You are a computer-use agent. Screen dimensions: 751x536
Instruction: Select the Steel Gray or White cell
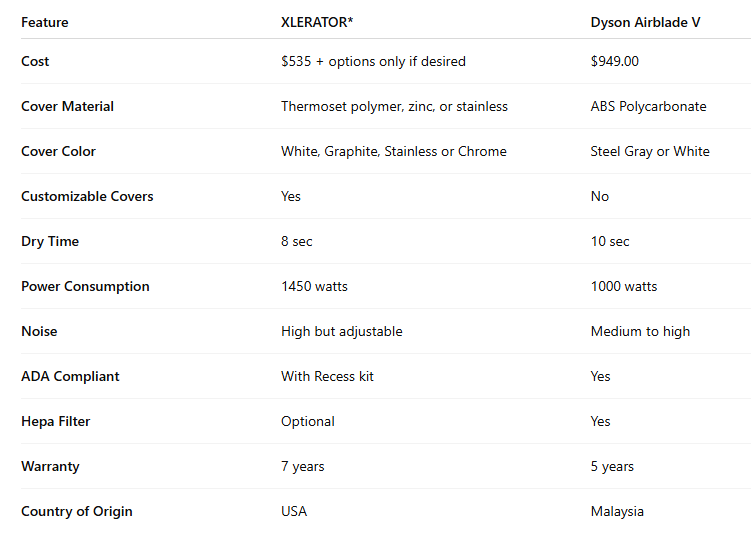(x=650, y=151)
